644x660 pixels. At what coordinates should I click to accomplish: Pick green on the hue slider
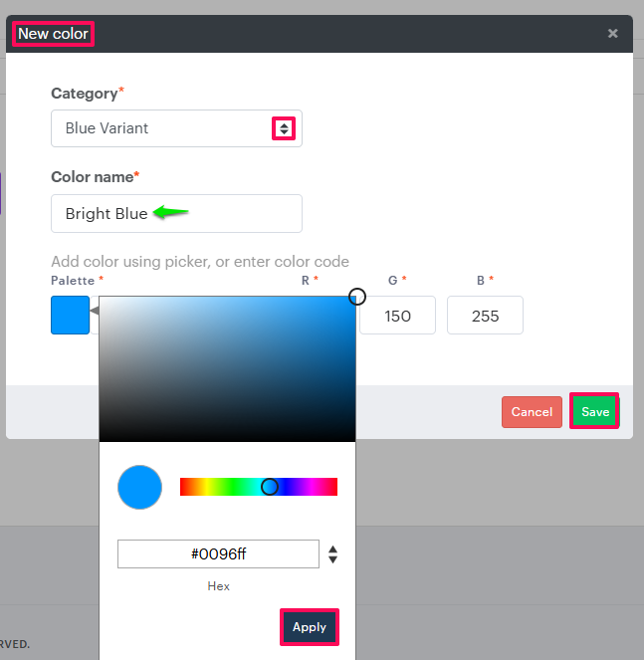232,487
